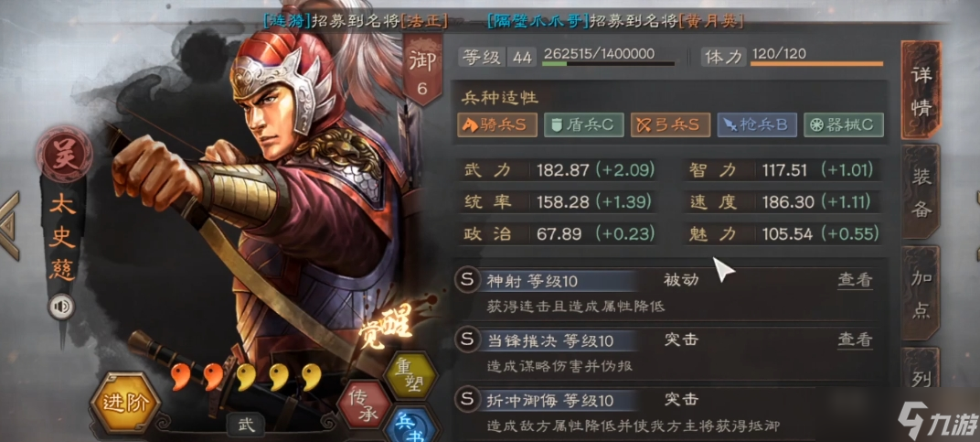Screen dimensions: 980x442
Task: Switch to the 装备 tab
Action: point(921,192)
